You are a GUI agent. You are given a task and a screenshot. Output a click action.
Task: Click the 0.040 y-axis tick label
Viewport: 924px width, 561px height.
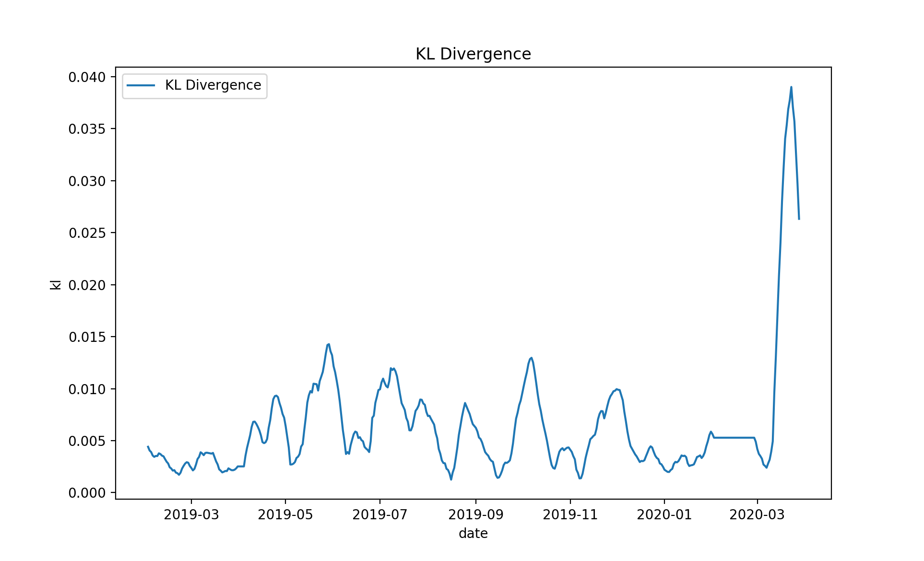pyautogui.click(x=86, y=77)
